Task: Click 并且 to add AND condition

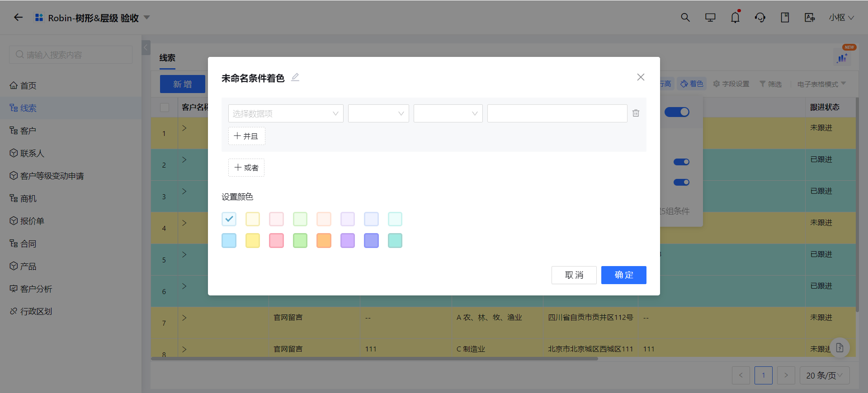Action: [x=246, y=136]
